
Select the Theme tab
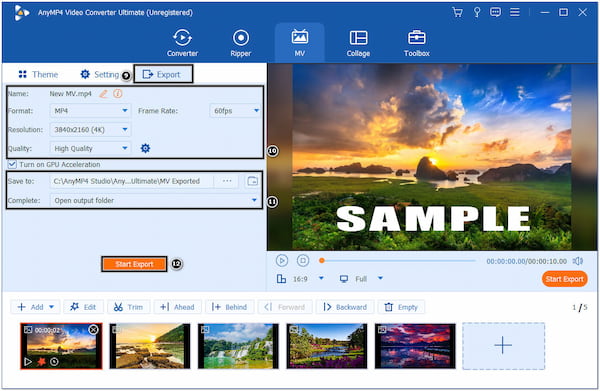pyautogui.click(x=38, y=74)
